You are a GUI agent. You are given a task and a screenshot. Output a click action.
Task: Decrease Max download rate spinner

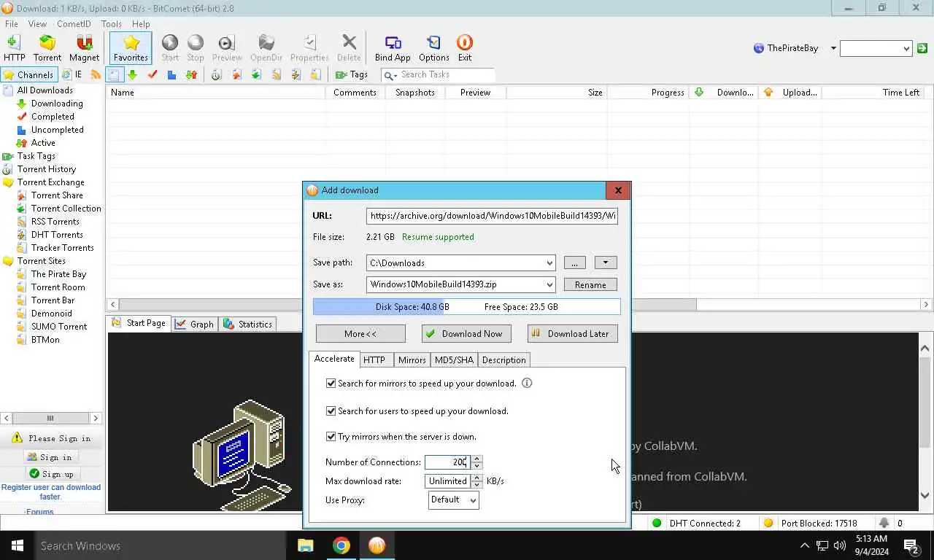coord(476,485)
